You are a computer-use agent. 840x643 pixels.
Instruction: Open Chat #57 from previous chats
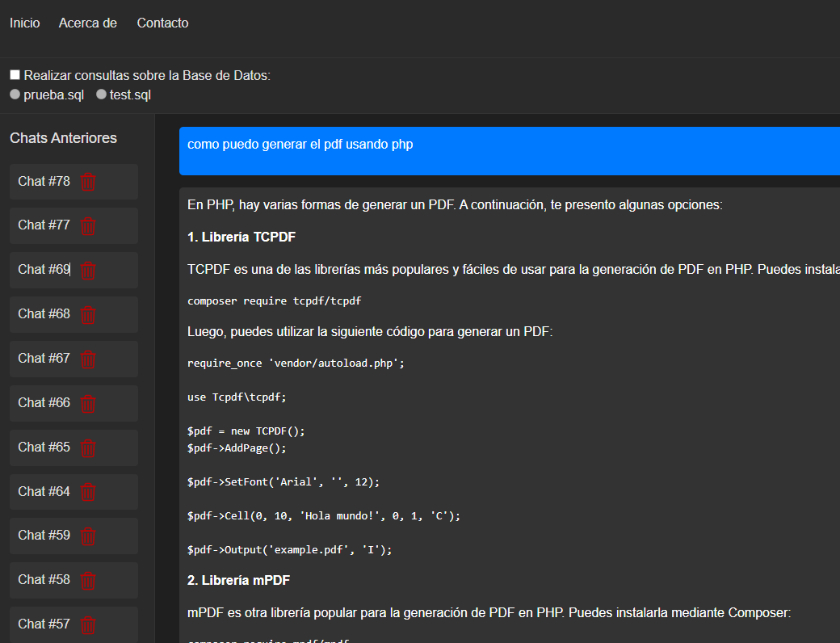point(44,624)
